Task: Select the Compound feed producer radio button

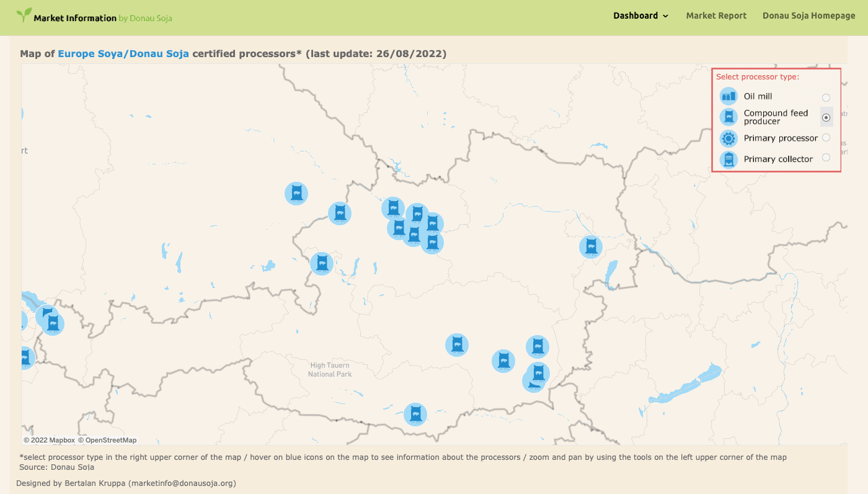Action: 826,117
